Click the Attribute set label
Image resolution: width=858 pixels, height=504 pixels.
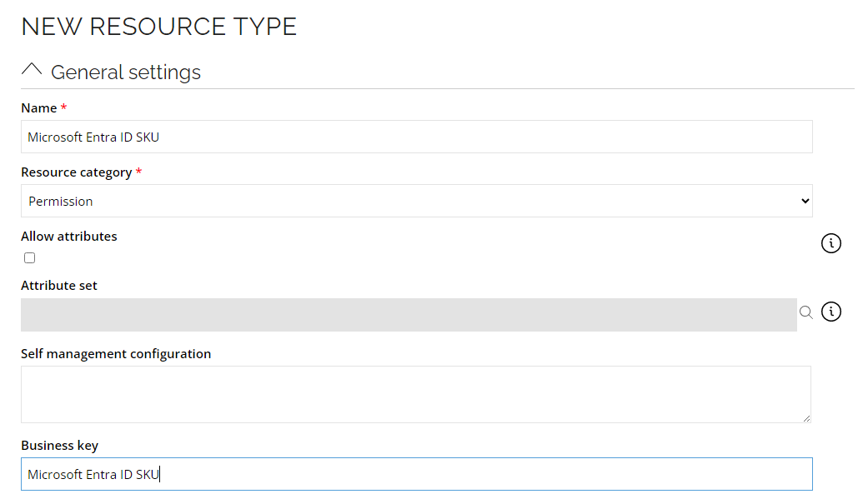pos(59,286)
